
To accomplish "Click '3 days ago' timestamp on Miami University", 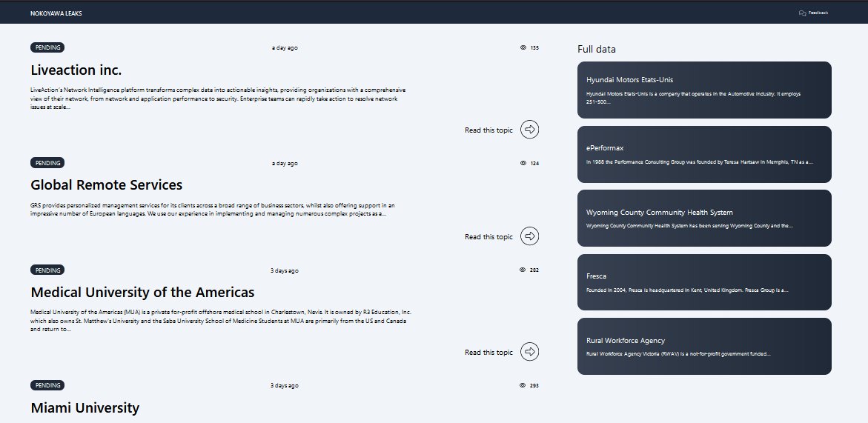I will 285,385.
